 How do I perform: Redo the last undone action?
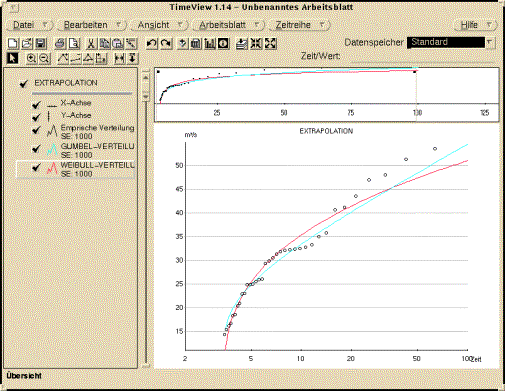point(166,44)
